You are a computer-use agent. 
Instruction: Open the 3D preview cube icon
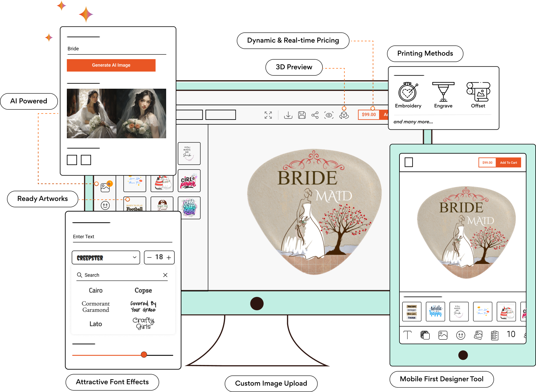344,115
